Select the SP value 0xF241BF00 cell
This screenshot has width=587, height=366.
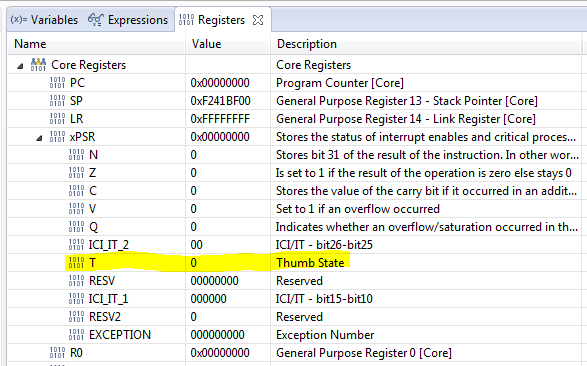[x=228, y=101]
